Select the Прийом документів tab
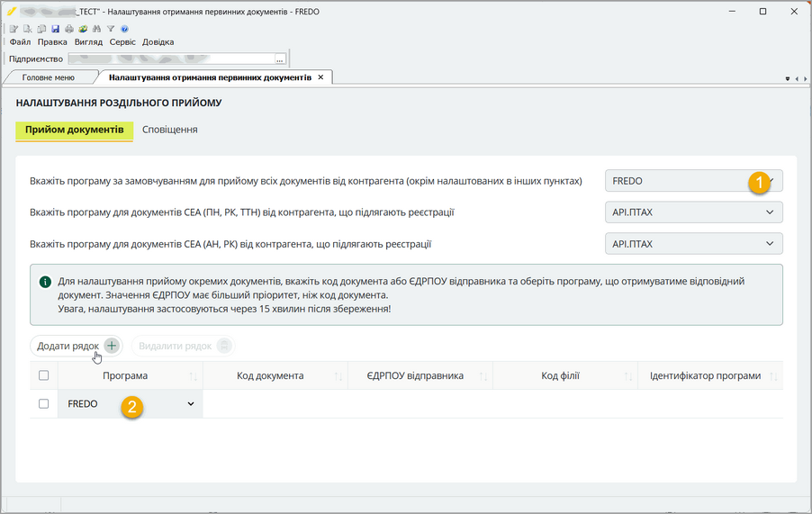812x514 pixels. point(75,130)
